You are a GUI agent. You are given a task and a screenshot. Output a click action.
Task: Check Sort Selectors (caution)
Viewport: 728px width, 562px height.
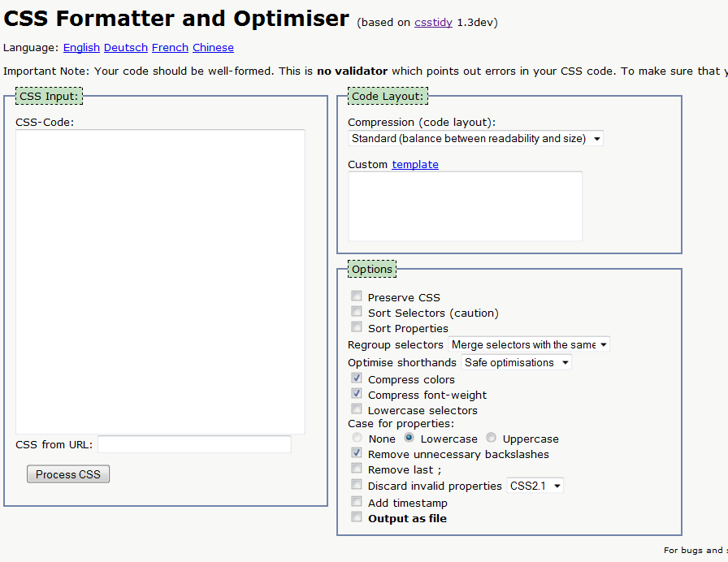point(356,311)
